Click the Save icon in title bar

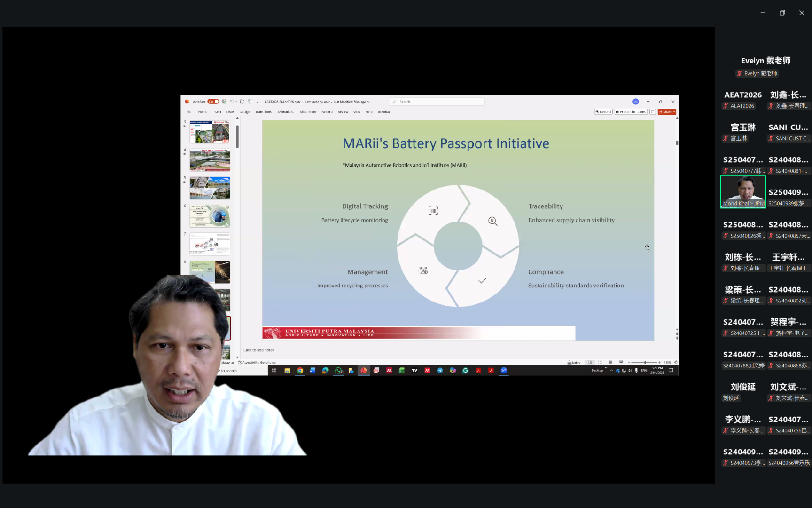(225, 102)
